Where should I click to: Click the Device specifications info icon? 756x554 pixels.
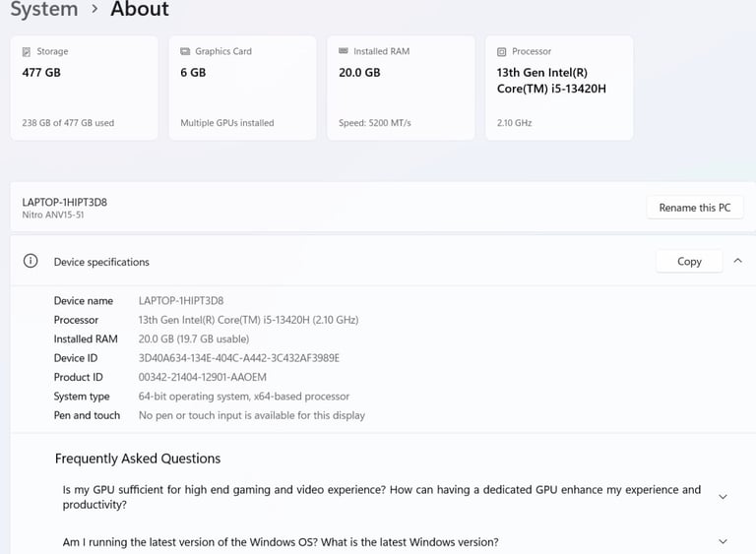coord(31,261)
